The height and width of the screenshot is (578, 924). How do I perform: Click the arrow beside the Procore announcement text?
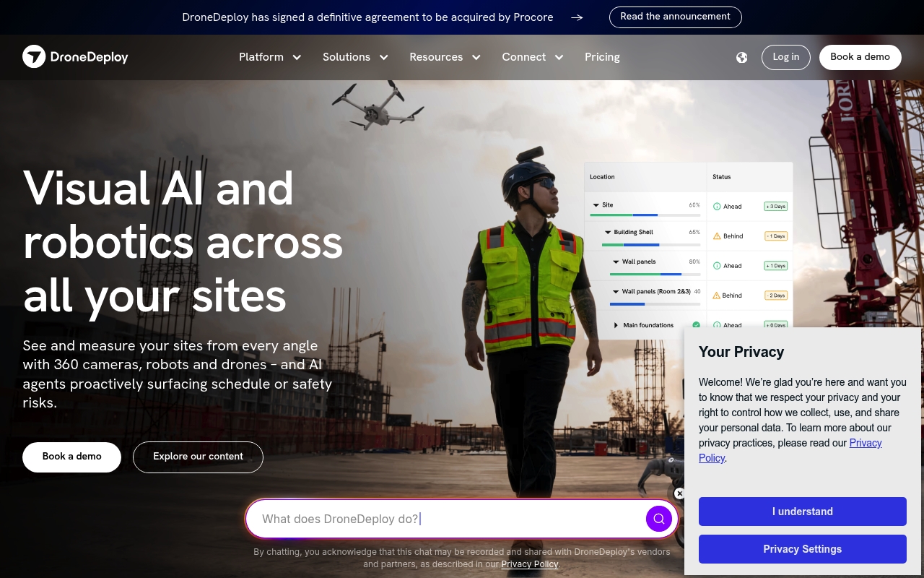[x=577, y=17]
